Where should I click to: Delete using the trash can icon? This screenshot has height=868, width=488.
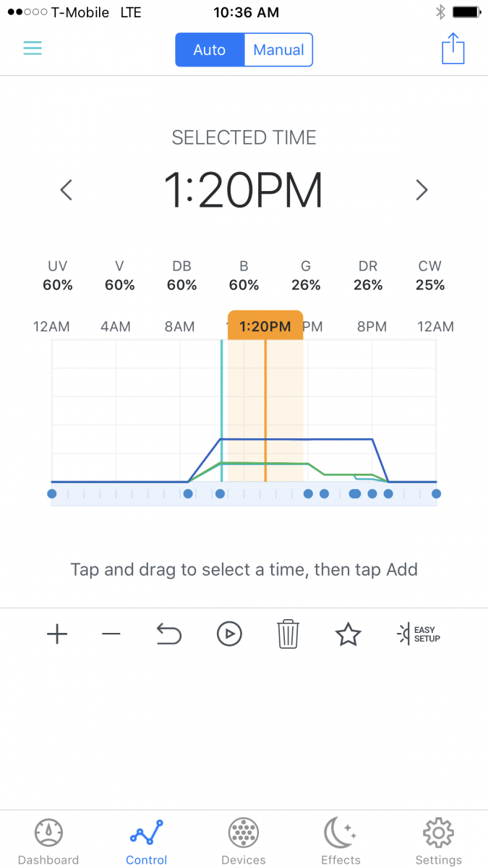click(x=288, y=634)
